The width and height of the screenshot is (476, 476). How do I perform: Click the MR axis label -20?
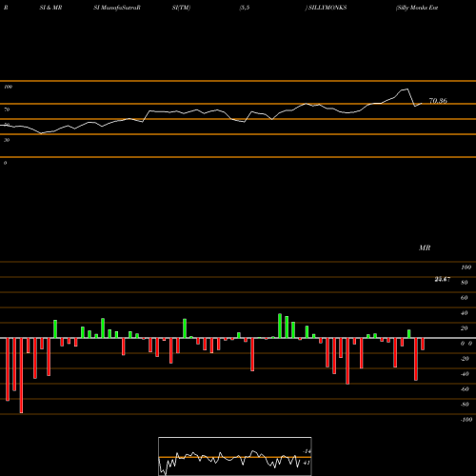[465, 359]
